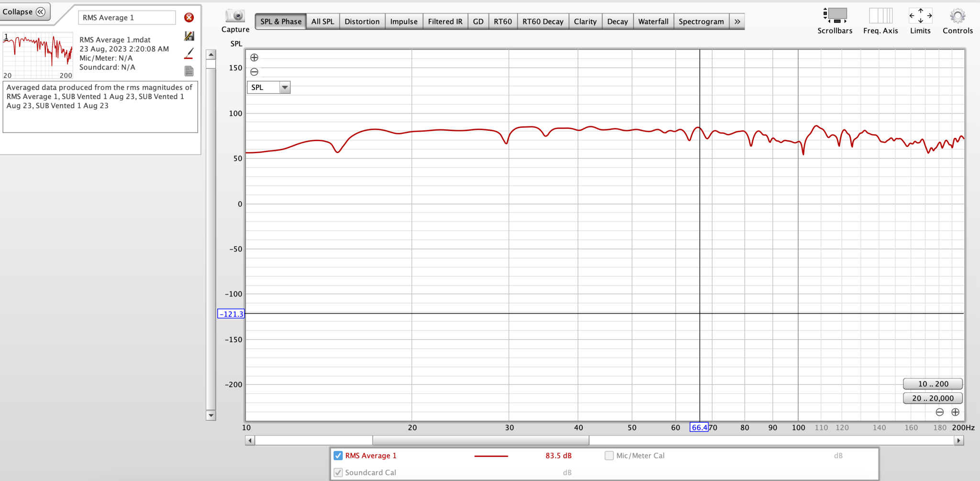Open the measurement notes document icon
This screenshot has width=980, height=481.
(189, 71)
